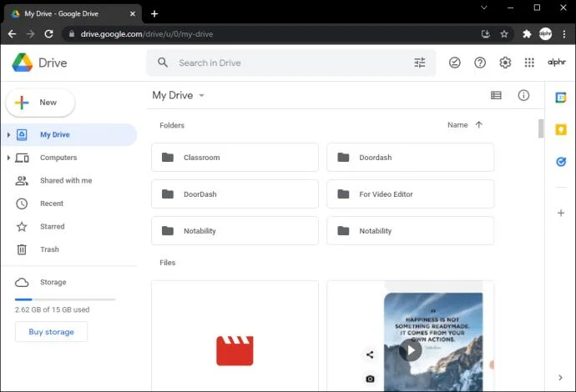This screenshot has height=392, width=576.
Task: Open Google Calendar side panel
Action: (x=561, y=98)
